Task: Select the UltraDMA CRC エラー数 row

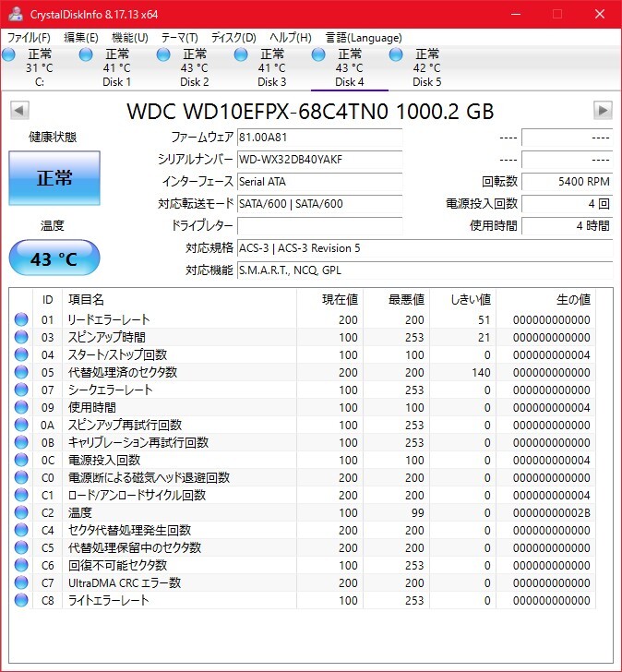Action: pos(303,582)
